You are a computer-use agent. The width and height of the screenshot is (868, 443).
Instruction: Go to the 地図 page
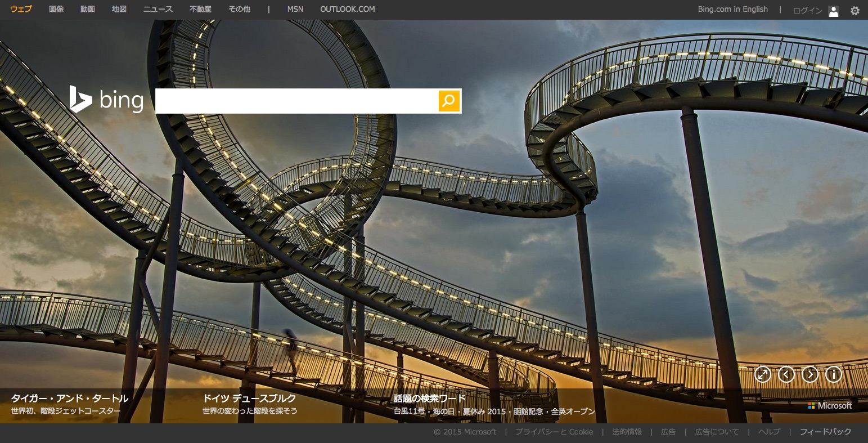(119, 9)
